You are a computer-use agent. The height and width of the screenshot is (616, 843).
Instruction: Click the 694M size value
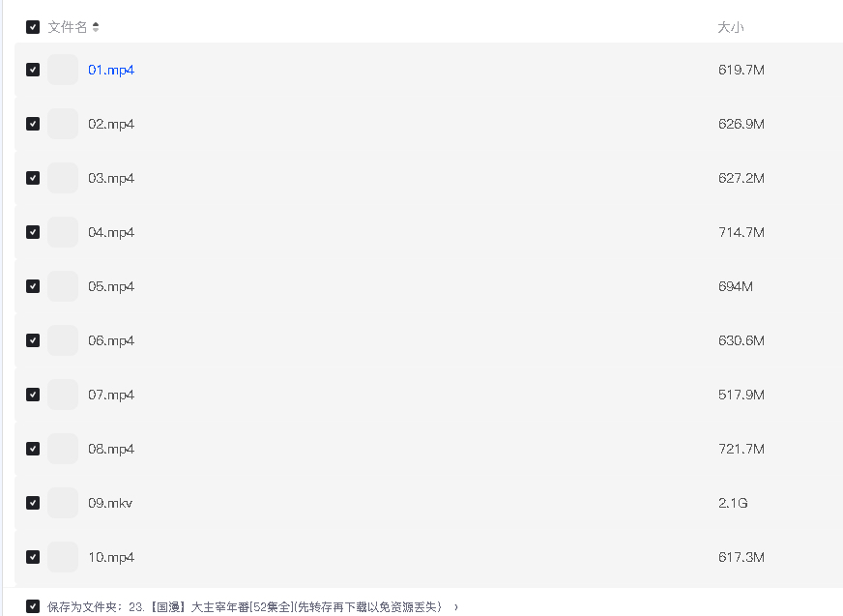coord(736,287)
